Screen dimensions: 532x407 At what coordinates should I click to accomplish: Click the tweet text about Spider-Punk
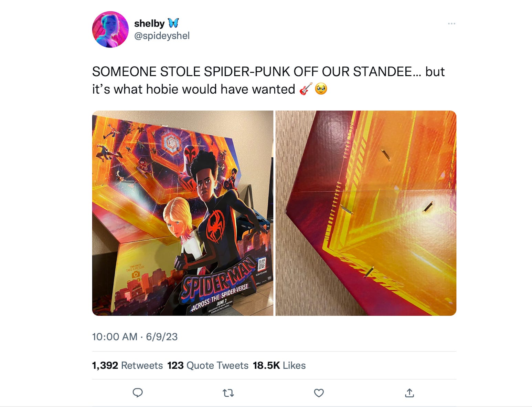coord(268,80)
